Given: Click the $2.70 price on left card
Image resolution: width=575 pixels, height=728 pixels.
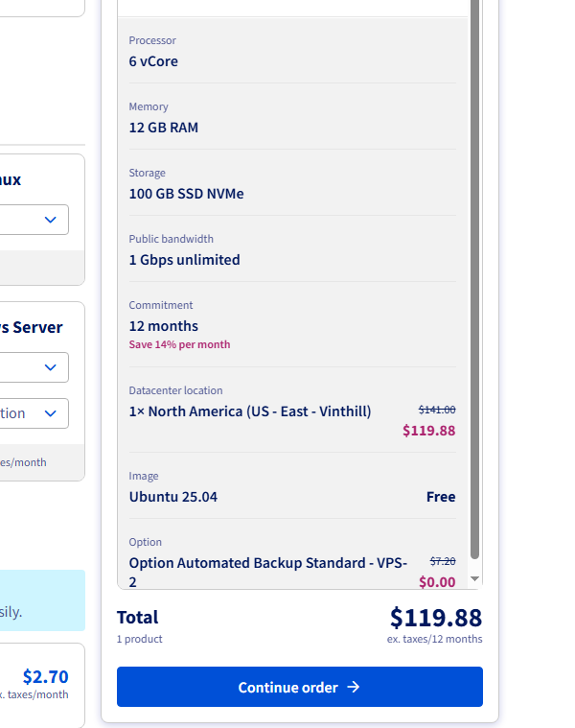Looking at the screenshot, I should click(x=45, y=676).
